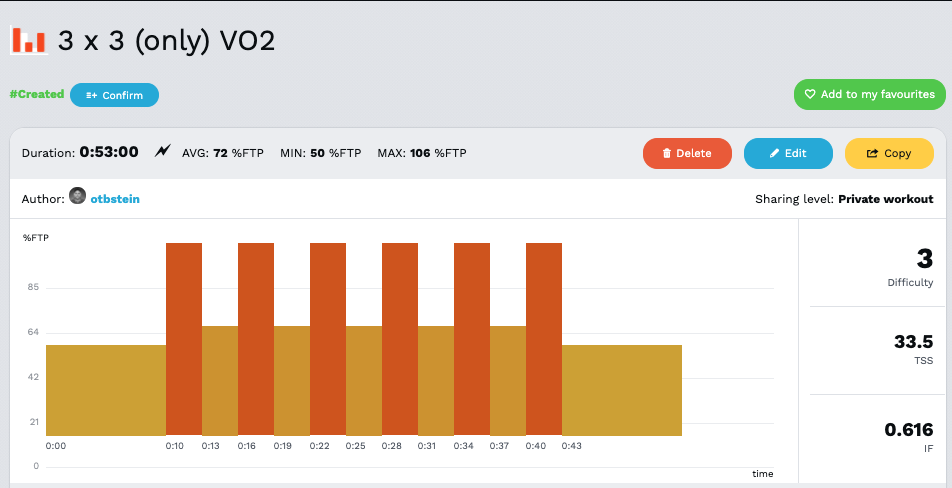Add this workout to my favourites

click(x=869, y=95)
